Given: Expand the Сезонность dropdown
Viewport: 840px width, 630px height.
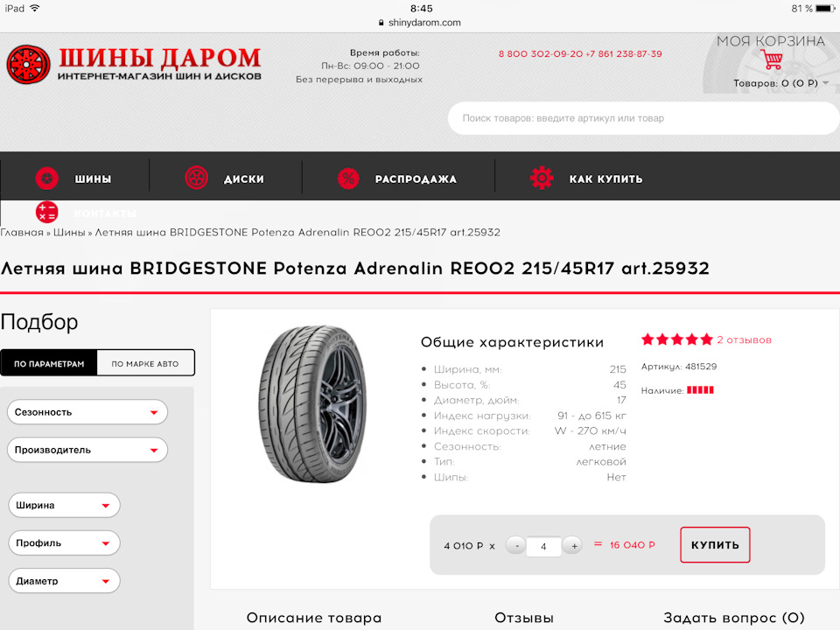Looking at the screenshot, I should point(87,412).
